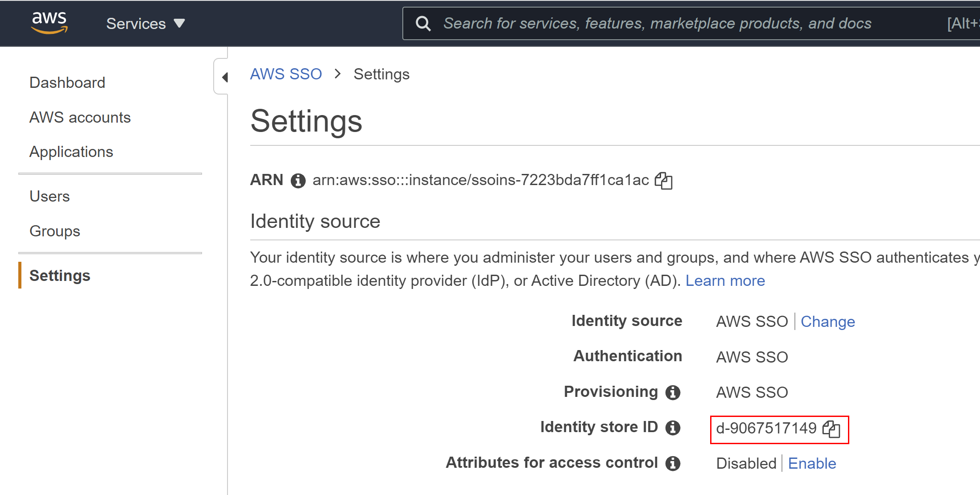980x495 pixels.
Task: Click Attributes for access control info icon
Action: coord(673,463)
